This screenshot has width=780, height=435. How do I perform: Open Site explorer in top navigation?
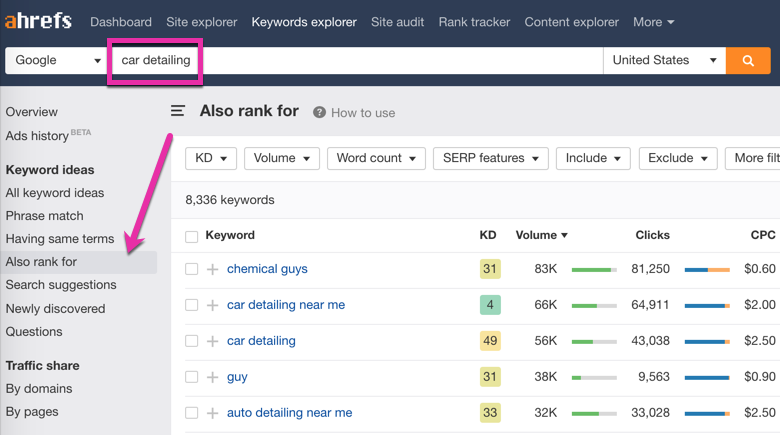coord(202,21)
